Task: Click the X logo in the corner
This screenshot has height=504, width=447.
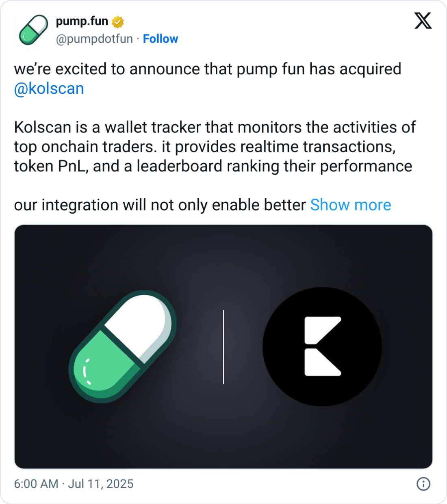Action: [423, 21]
